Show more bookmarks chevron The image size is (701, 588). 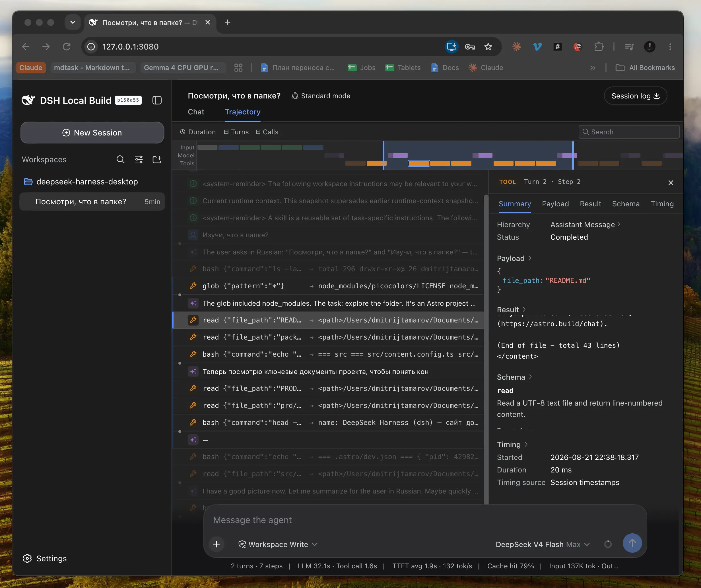click(x=593, y=68)
